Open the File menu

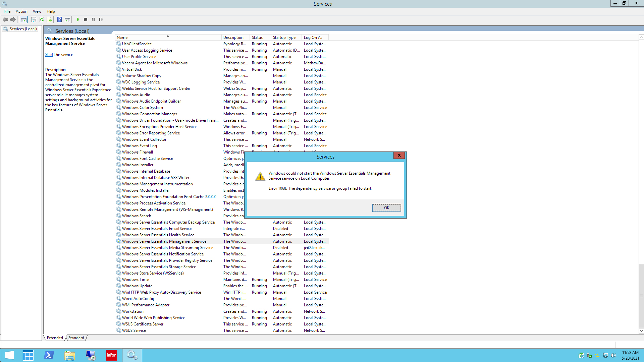point(7,11)
